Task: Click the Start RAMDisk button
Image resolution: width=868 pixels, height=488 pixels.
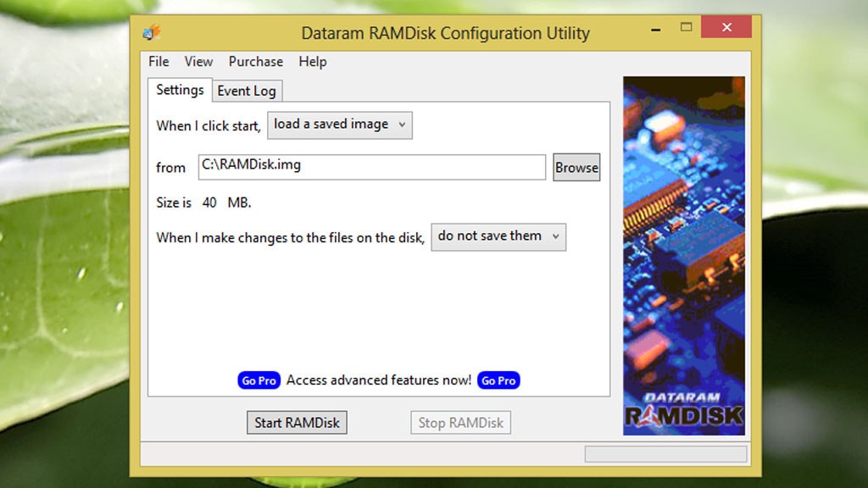Action: tap(297, 423)
